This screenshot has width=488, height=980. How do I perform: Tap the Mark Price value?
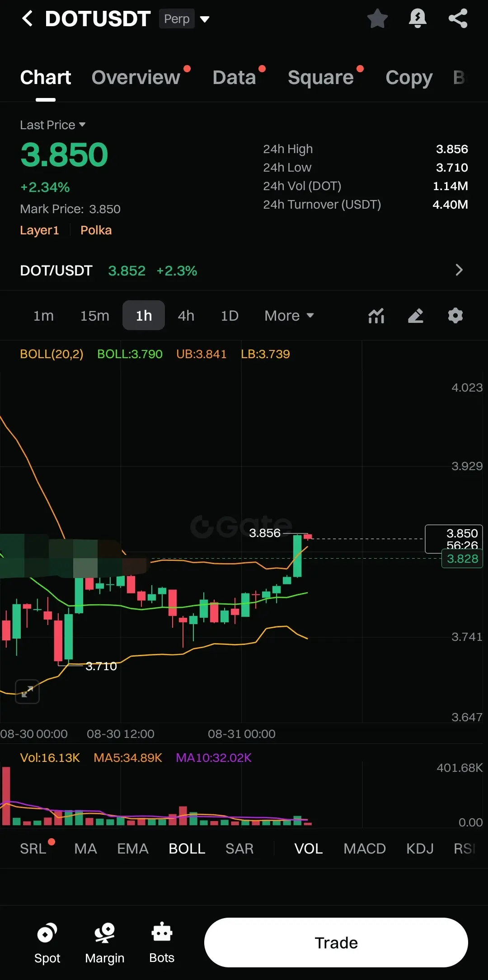tap(105, 209)
